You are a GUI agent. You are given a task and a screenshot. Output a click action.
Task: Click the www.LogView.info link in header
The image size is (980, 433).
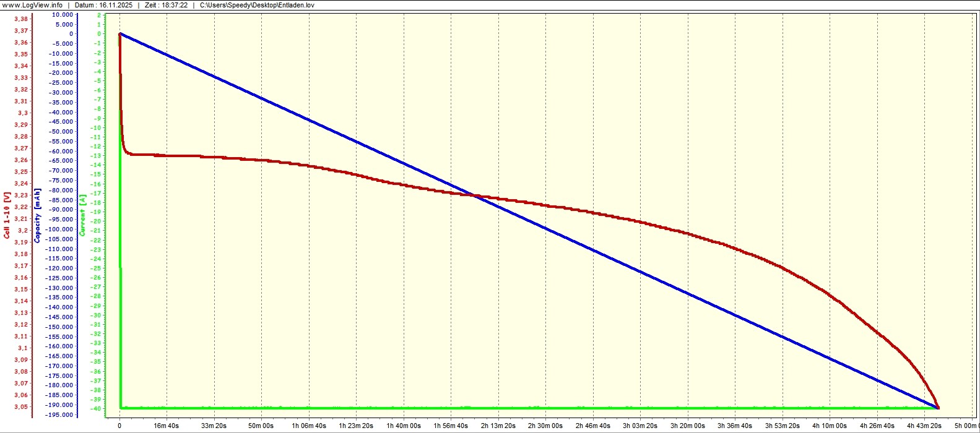(32, 5)
